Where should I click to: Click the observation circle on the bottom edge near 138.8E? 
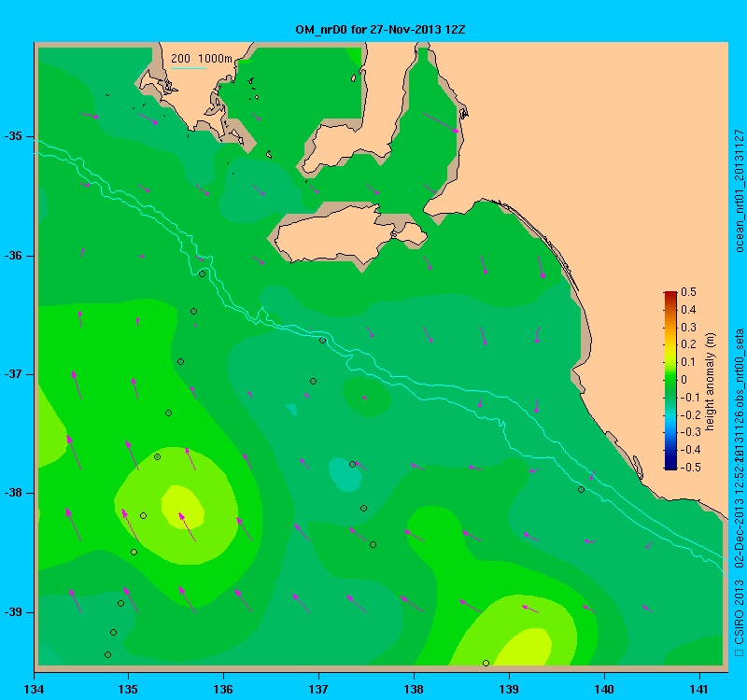486,663
